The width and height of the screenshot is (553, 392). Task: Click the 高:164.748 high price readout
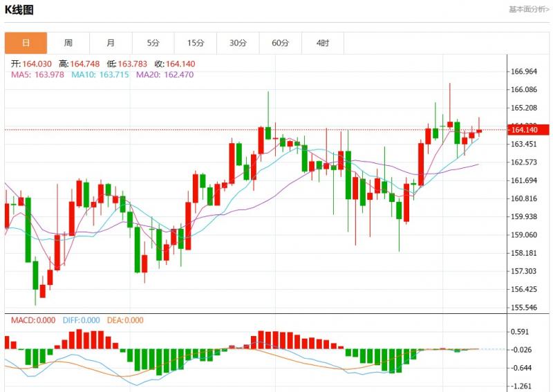[83, 64]
